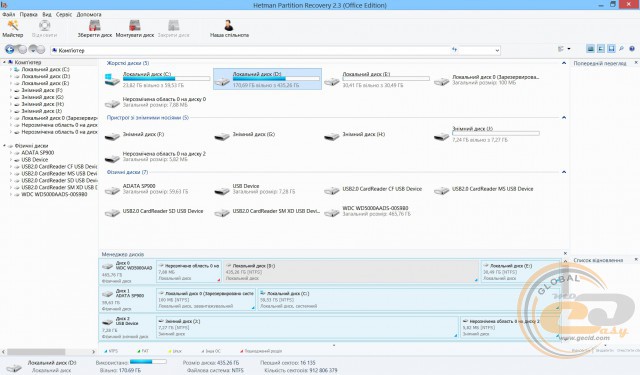Click usage bar of Локальний диск (E:)
This screenshot has height=375, width=640.
386,78
